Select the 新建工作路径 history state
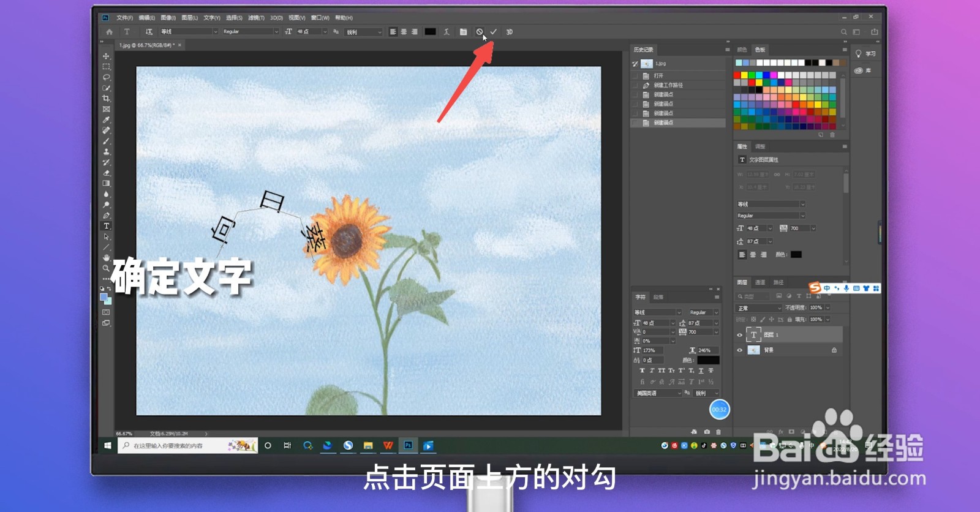Viewport: 980px width, 512px height. tap(679, 85)
